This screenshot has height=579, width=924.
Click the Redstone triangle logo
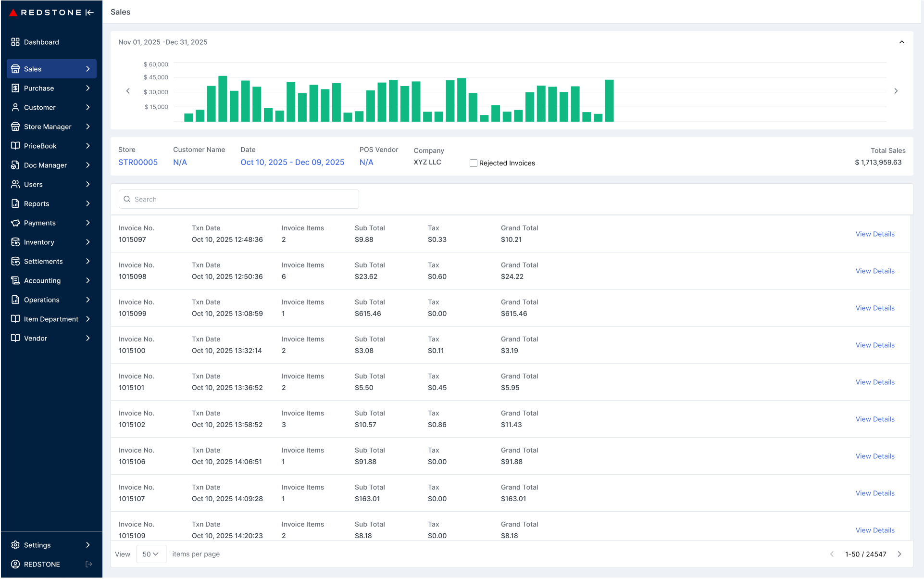coord(12,13)
